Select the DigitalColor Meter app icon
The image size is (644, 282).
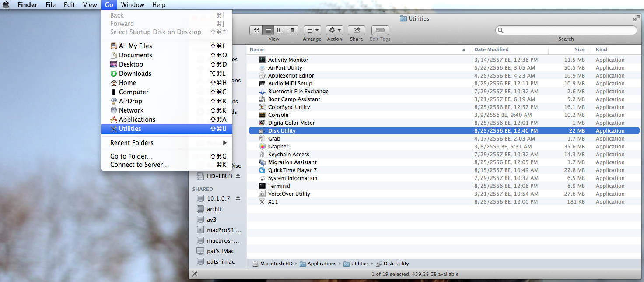(262, 123)
